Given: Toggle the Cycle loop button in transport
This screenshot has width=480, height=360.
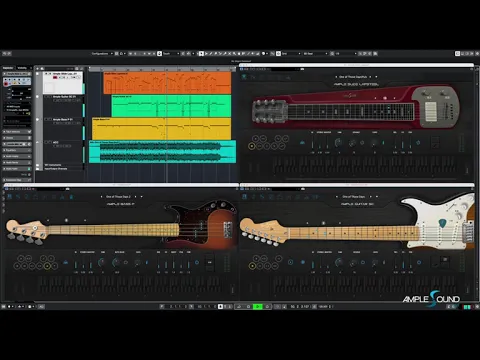Looking at the screenshot, I should tap(239, 306).
